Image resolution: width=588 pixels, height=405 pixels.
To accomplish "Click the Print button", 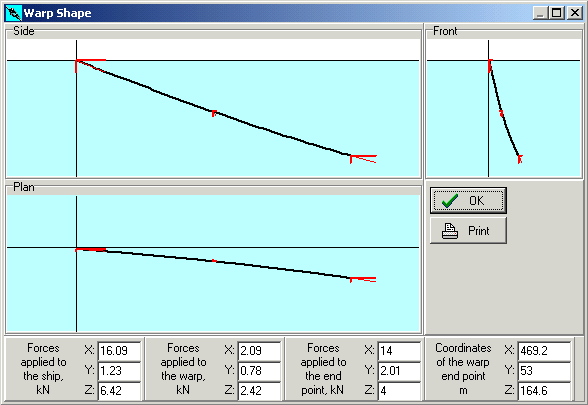I will point(468,231).
